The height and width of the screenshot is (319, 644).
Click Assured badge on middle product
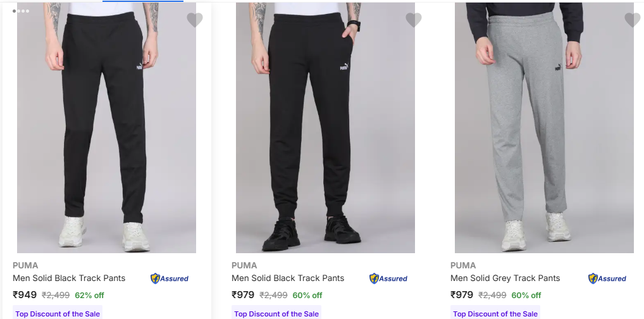tap(388, 278)
